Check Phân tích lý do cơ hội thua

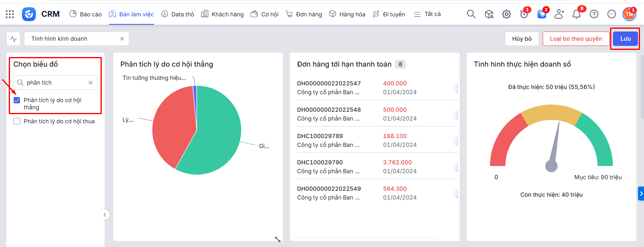click(x=17, y=121)
